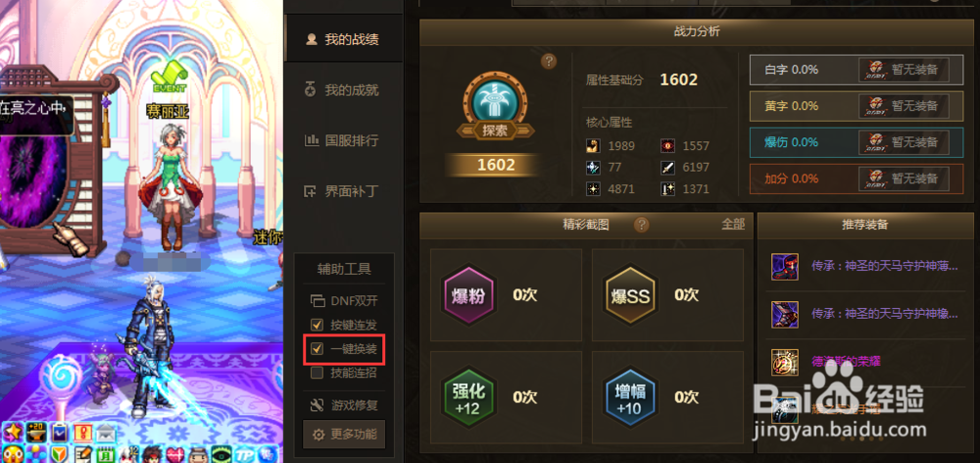Screen dimensions: 980x463
Task: Switch to 我的成就 tab
Action: pos(342,90)
